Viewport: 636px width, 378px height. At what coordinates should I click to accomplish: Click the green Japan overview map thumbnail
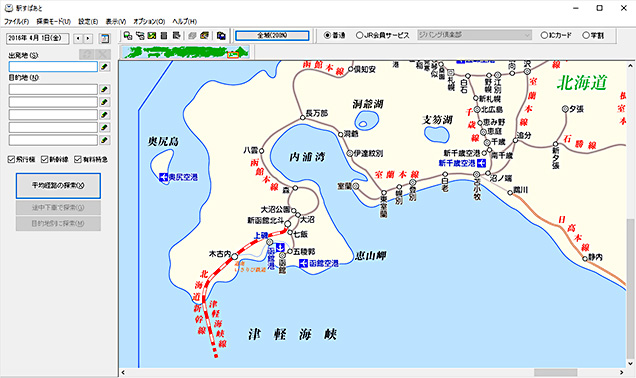click(x=185, y=52)
